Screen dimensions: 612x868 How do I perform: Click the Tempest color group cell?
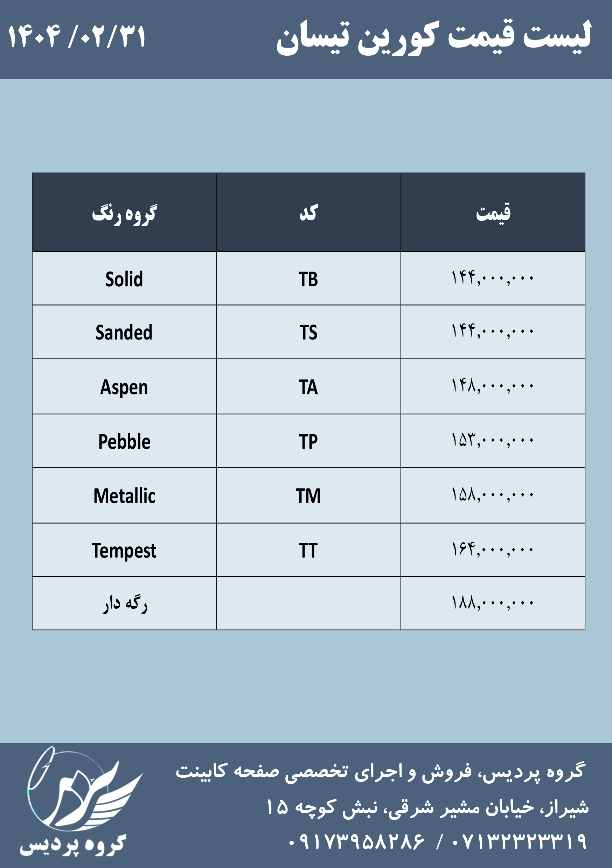(x=124, y=550)
